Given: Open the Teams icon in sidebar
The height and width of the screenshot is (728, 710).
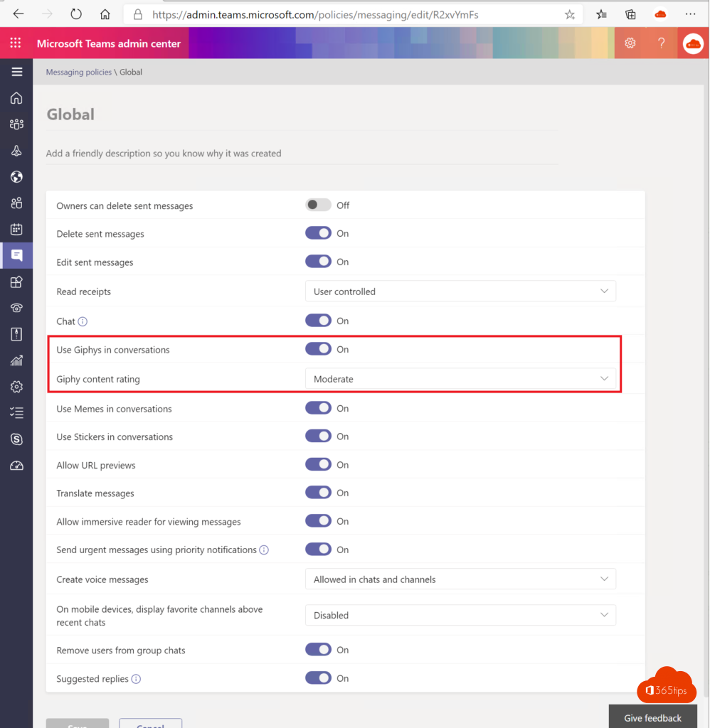Looking at the screenshot, I should point(16,124).
